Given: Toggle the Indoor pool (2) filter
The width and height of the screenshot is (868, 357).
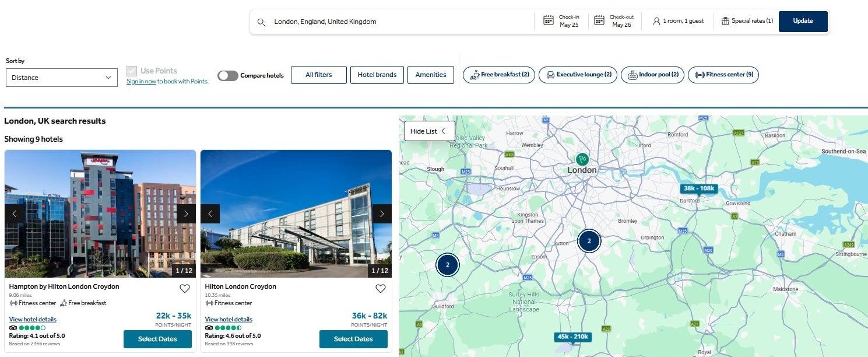Looking at the screenshot, I should click(x=652, y=75).
